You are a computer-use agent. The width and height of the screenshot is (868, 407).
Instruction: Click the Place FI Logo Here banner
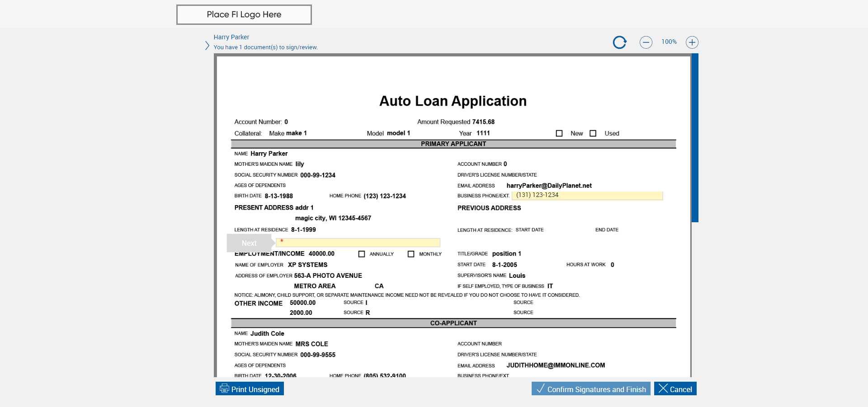[244, 14]
